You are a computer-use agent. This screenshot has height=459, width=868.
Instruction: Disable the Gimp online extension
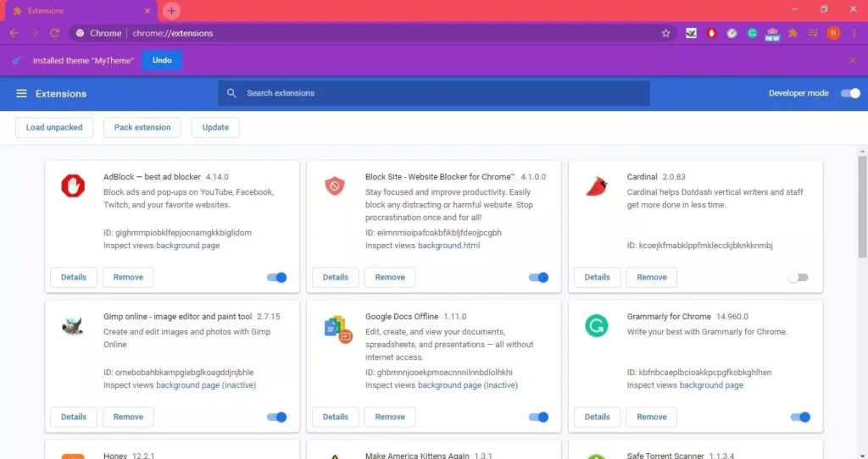(277, 417)
